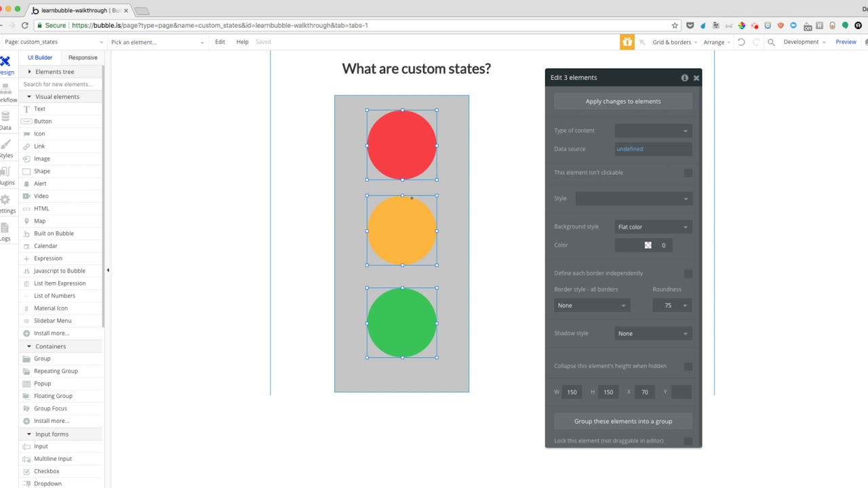Click the orange gift icon in toolbar
The height and width of the screenshot is (488, 868).
click(627, 42)
